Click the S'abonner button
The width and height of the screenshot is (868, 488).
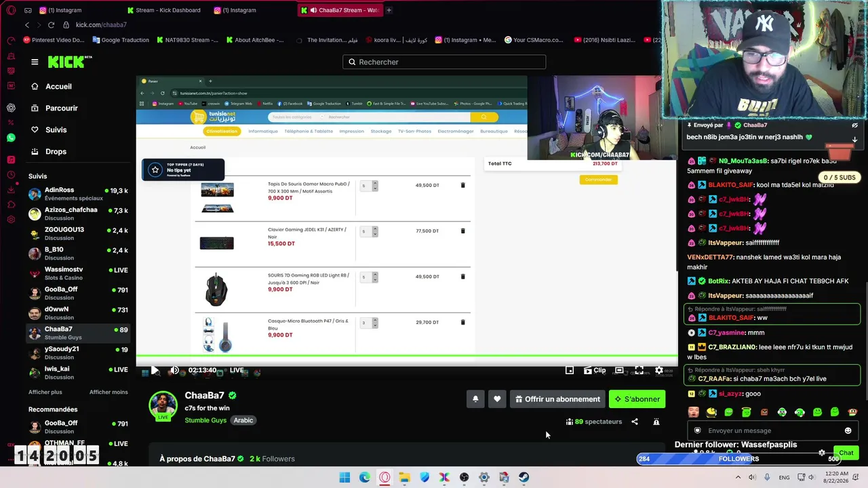[637, 399]
